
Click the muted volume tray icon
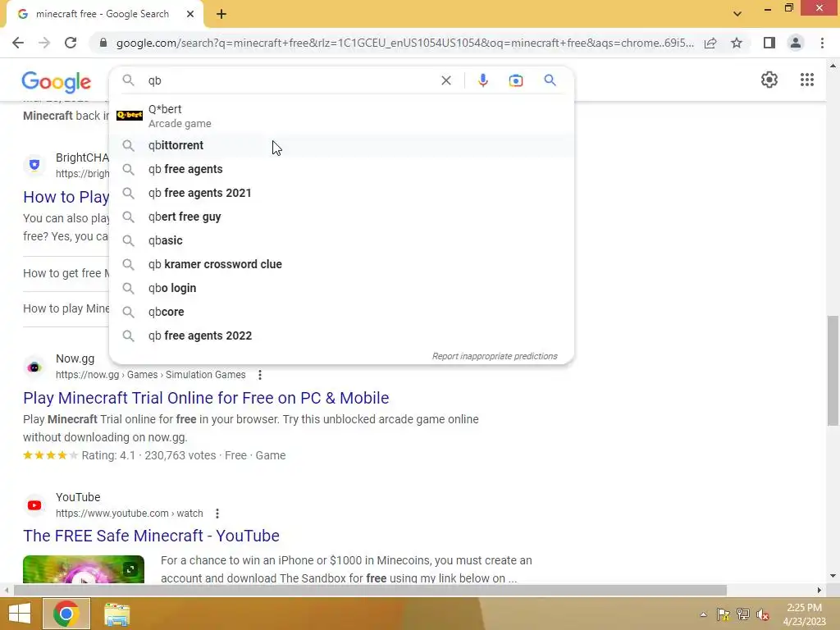763,614
